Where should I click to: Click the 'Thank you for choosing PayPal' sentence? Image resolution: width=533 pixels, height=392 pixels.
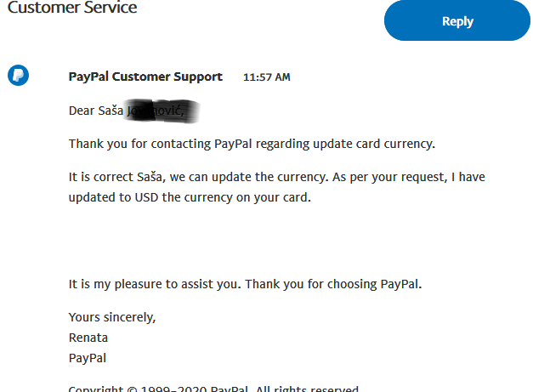[x=333, y=284]
